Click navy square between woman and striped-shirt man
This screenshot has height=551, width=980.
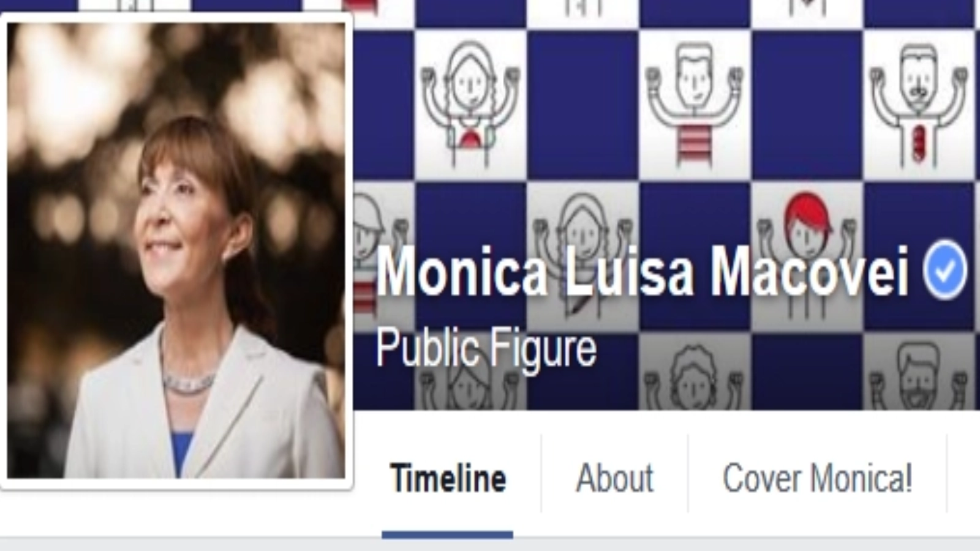[582, 105]
